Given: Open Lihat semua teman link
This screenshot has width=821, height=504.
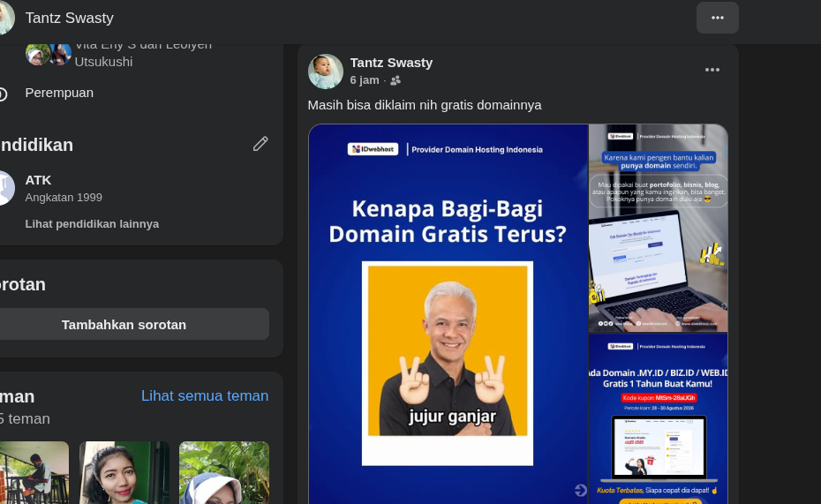Looking at the screenshot, I should tap(205, 395).
